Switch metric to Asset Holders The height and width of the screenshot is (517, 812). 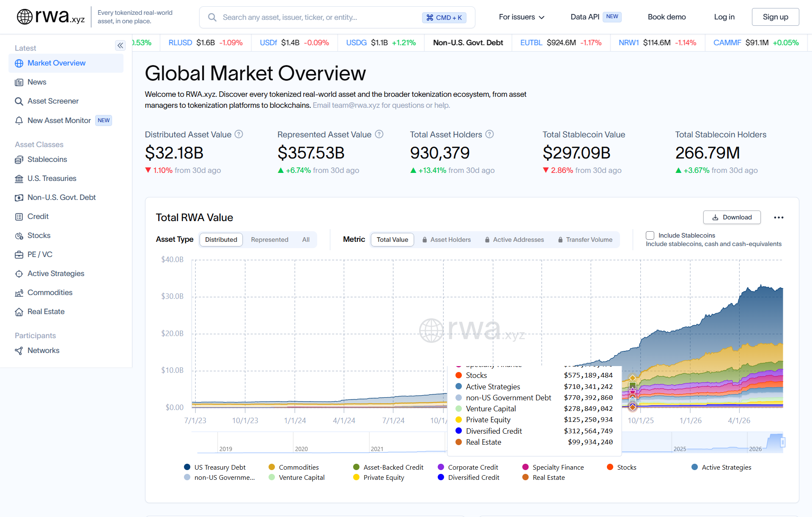pyautogui.click(x=446, y=240)
